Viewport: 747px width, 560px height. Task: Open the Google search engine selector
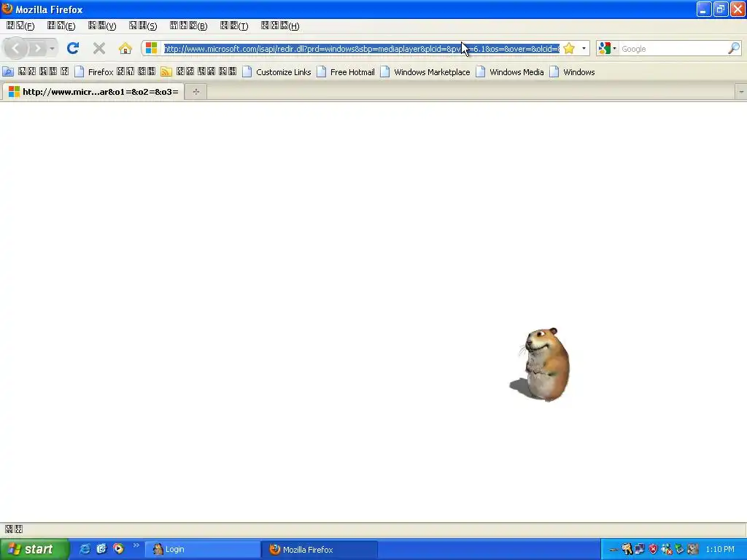pyautogui.click(x=608, y=48)
